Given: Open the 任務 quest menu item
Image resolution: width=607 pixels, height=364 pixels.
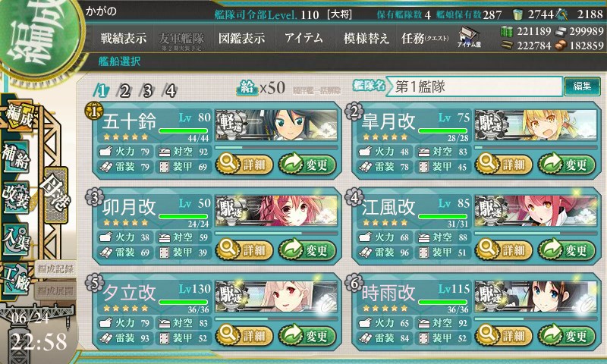Looking at the screenshot, I should 425,38.
